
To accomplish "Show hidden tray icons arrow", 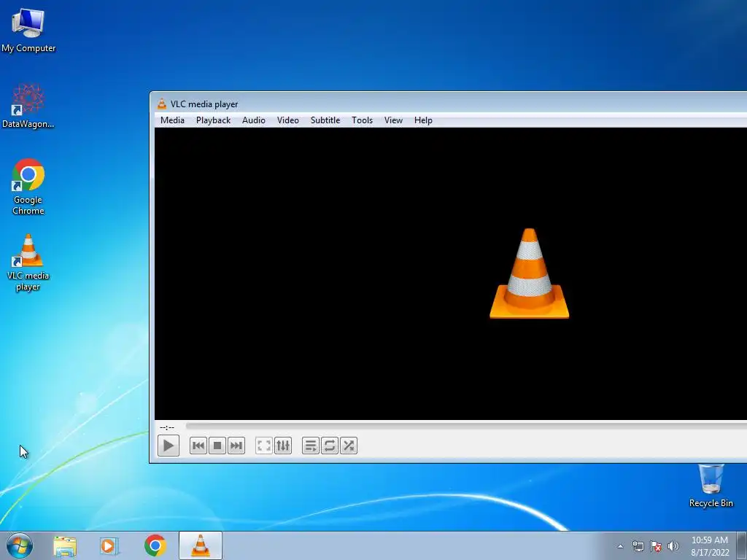I will (x=620, y=546).
